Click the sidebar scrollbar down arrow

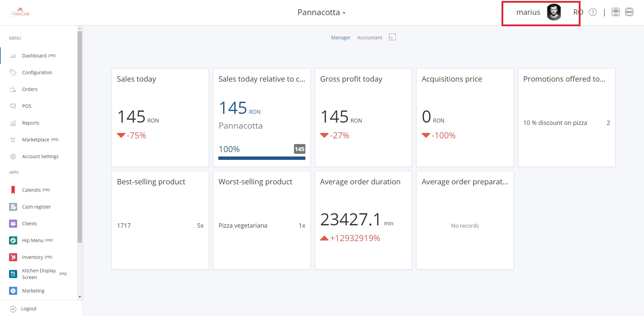[80, 297]
